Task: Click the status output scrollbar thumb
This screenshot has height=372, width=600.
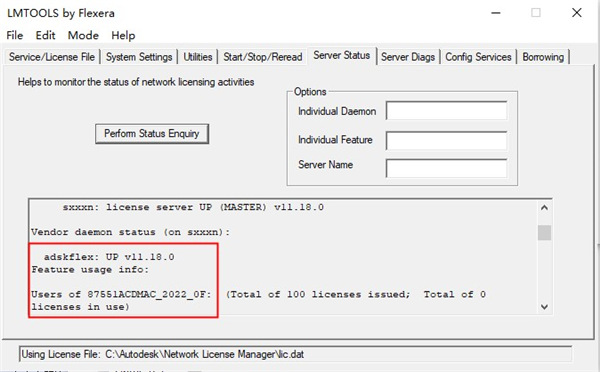Action: (x=544, y=233)
